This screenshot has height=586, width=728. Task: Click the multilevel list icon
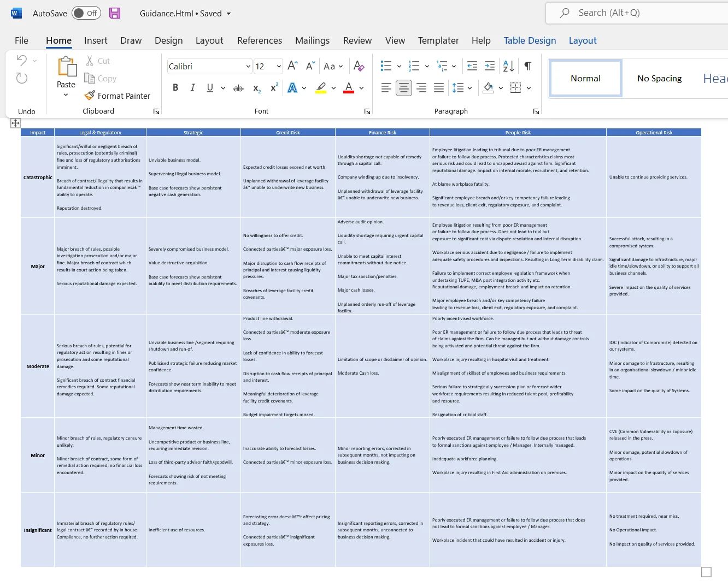tap(442, 66)
